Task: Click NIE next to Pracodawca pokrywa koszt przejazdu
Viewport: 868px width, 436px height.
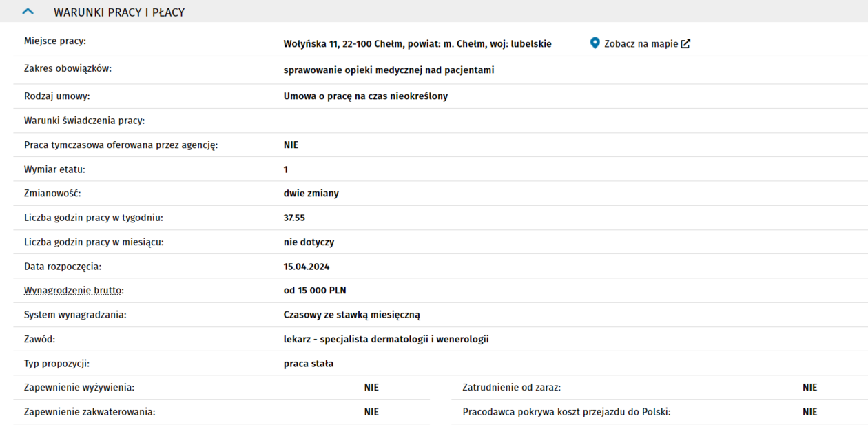Action: click(x=809, y=412)
